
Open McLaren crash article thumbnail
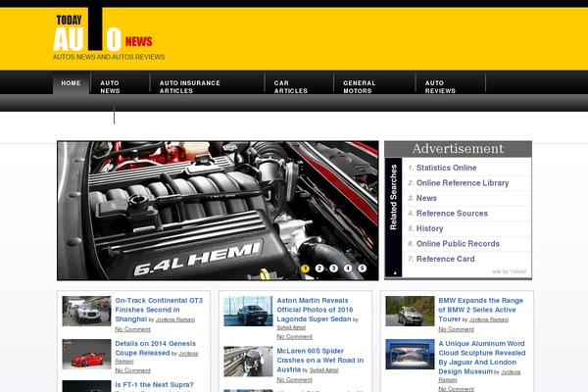click(x=248, y=362)
